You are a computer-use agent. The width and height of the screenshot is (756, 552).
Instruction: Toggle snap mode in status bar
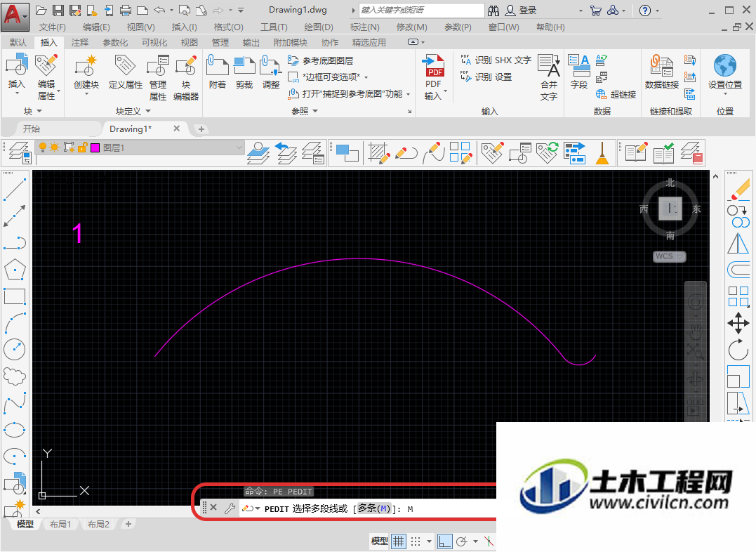[x=415, y=541]
